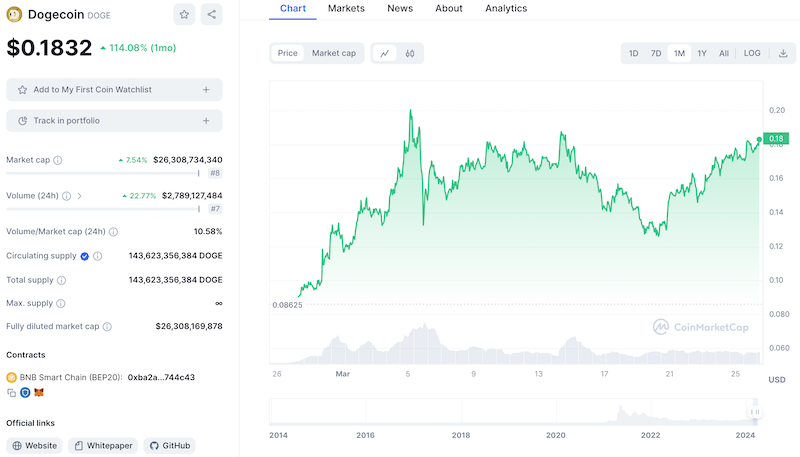
Task: Click contract address 0xba2a...744c43
Action: [x=161, y=377]
